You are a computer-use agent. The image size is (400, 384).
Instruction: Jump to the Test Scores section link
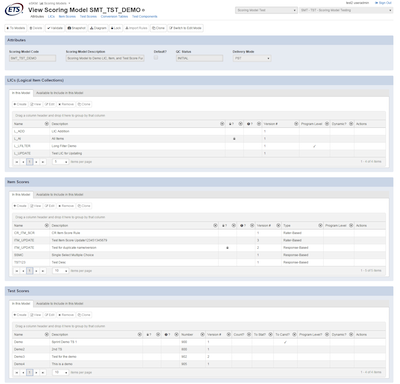click(88, 16)
